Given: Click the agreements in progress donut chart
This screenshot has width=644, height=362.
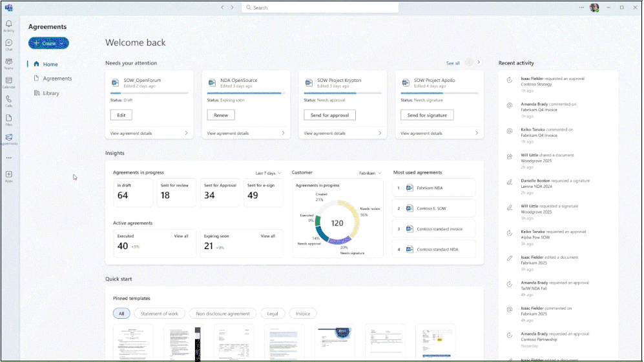Looking at the screenshot, I should pyautogui.click(x=337, y=223).
